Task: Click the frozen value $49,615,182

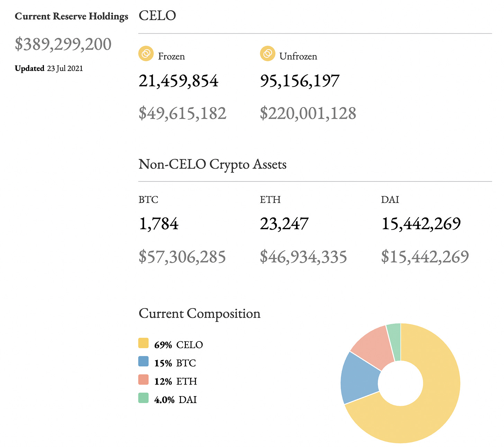Action: [182, 114]
